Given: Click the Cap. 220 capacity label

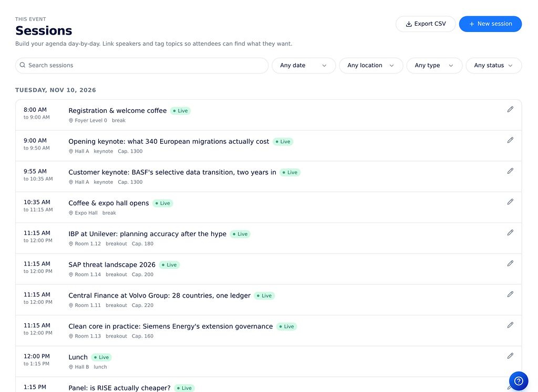Looking at the screenshot, I should pos(142,305).
